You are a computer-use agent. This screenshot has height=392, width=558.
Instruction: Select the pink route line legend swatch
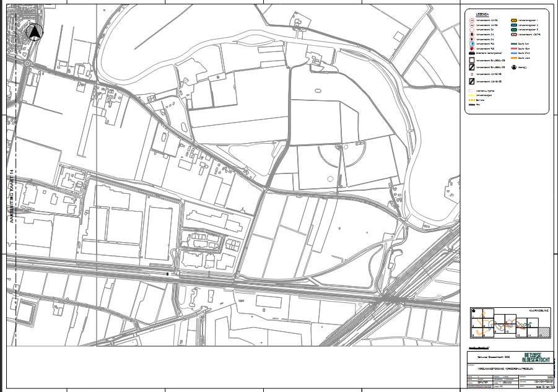513,49
